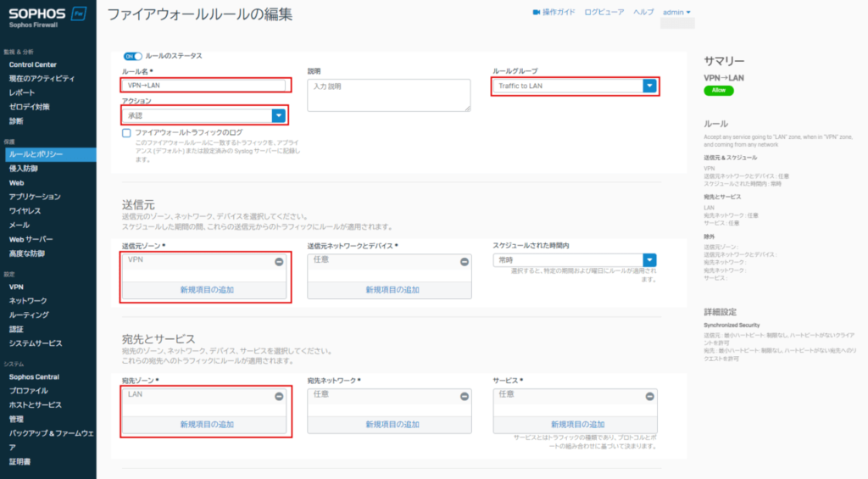Viewport: 868px width, 479px height.
Task: Select VPN entry in source zone box
Action: (x=136, y=259)
